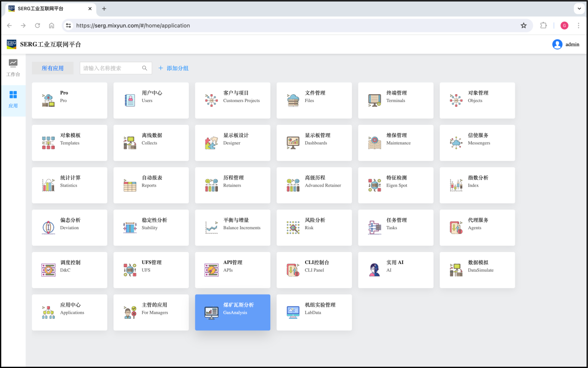Click the 文件管理 Files cloud icon
Image resolution: width=588 pixels, height=368 pixels.
[293, 100]
